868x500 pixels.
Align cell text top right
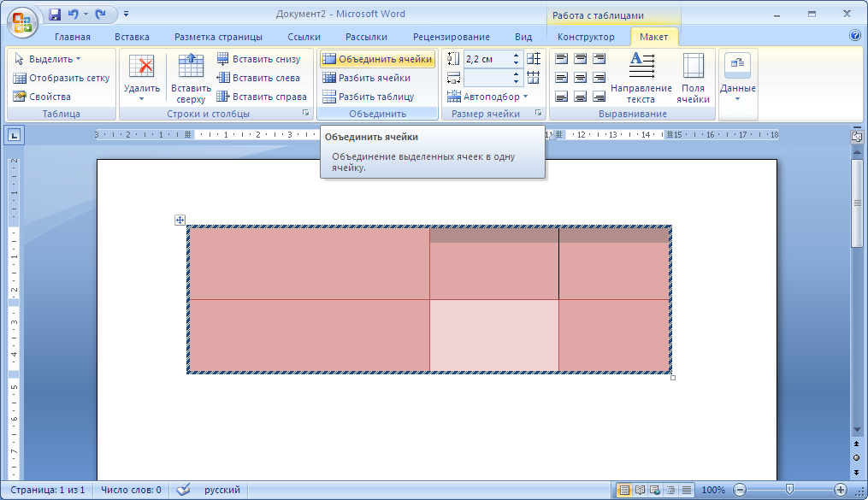click(x=599, y=59)
